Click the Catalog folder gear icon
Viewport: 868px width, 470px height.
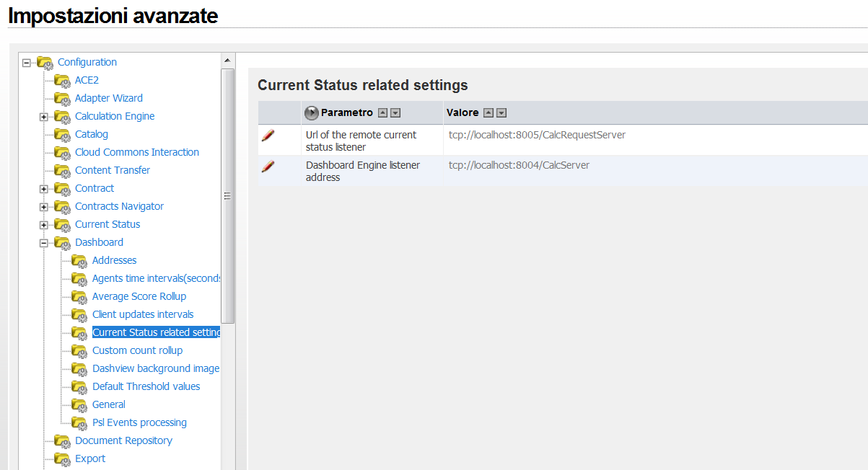point(62,134)
